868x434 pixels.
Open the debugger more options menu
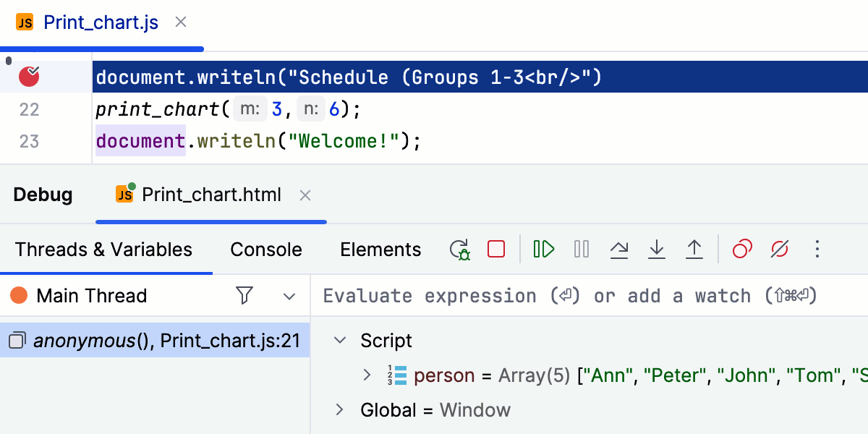point(817,249)
